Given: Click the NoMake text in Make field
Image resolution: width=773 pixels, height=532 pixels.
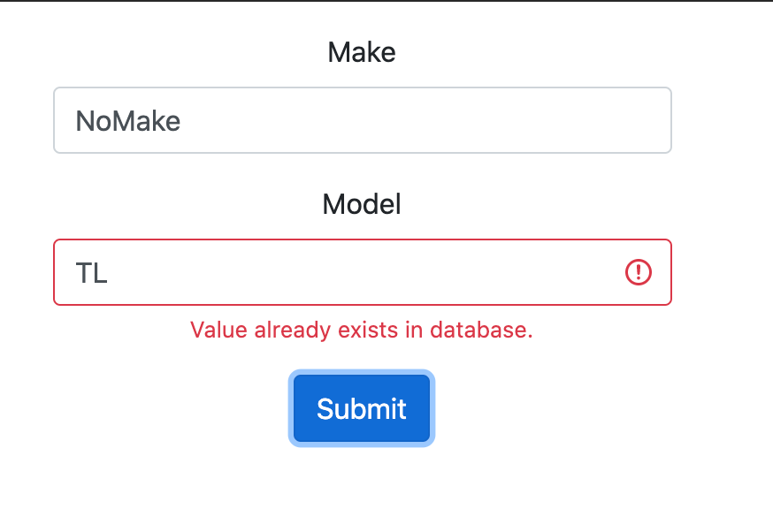Looking at the screenshot, I should pos(128,121).
